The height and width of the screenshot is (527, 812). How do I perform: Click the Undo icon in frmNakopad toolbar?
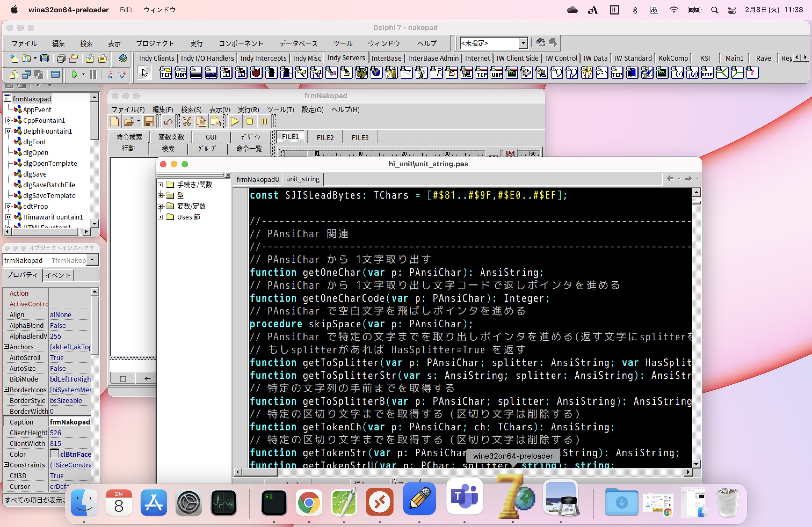click(168, 121)
